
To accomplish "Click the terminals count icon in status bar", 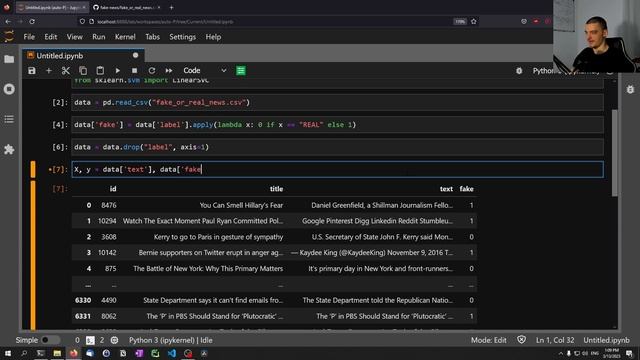I will pyautogui.click(x=90, y=340).
